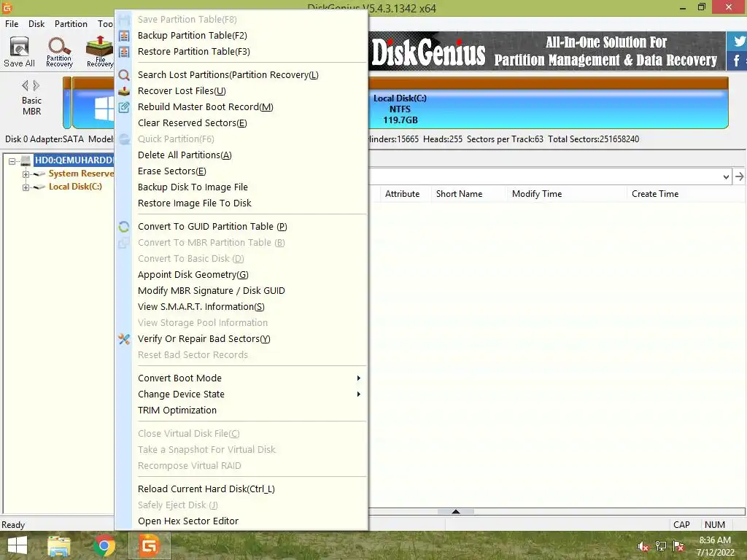Click the muted volume tray icon

[643, 546]
